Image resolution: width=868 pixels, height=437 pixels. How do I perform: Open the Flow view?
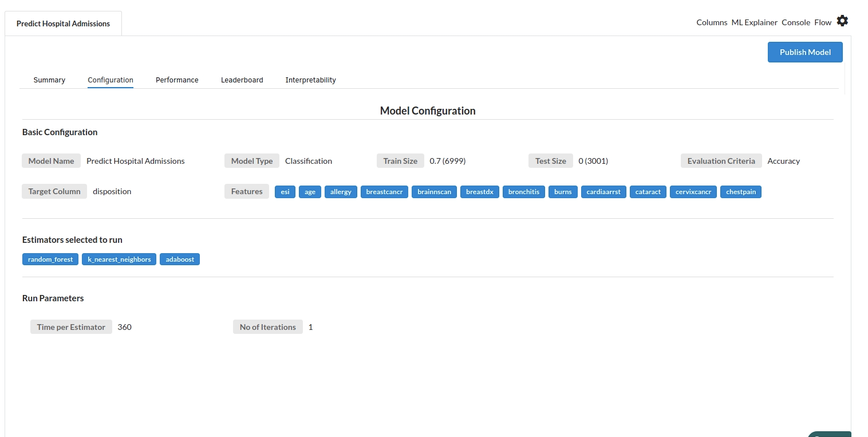point(822,22)
